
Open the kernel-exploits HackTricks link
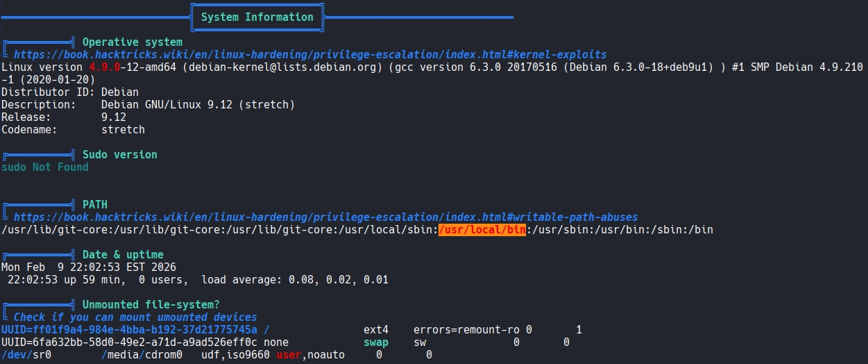pos(309,54)
